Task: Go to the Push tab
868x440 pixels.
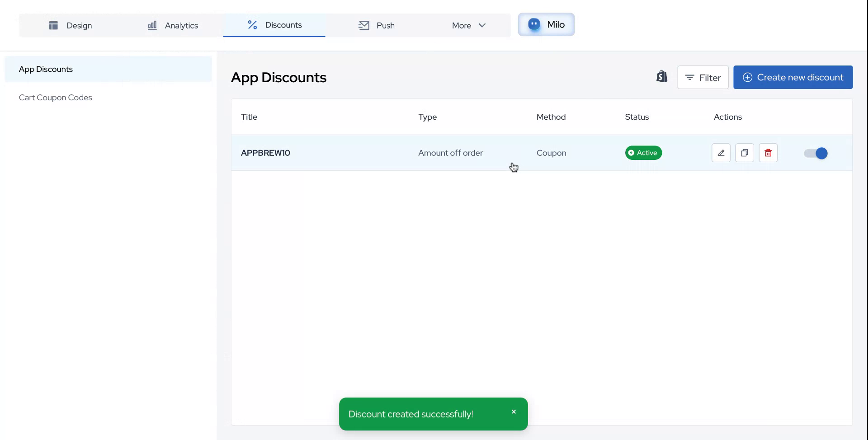Action: pyautogui.click(x=377, y=25)
